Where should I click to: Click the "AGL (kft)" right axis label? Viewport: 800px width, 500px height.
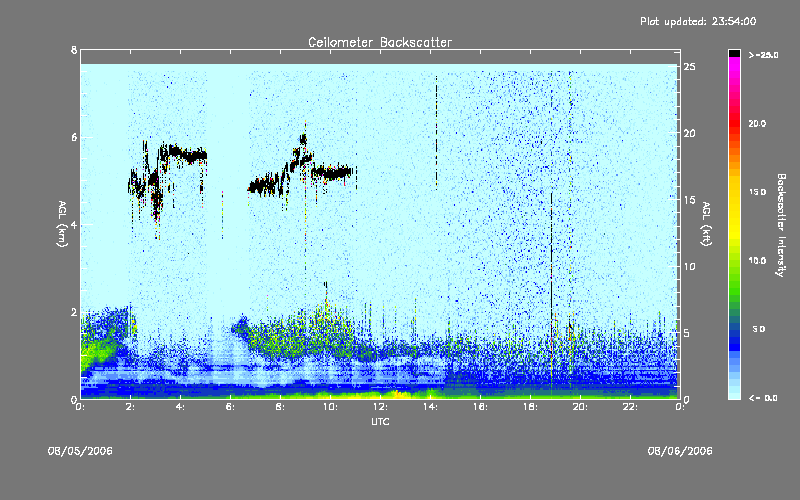[706, 224]
